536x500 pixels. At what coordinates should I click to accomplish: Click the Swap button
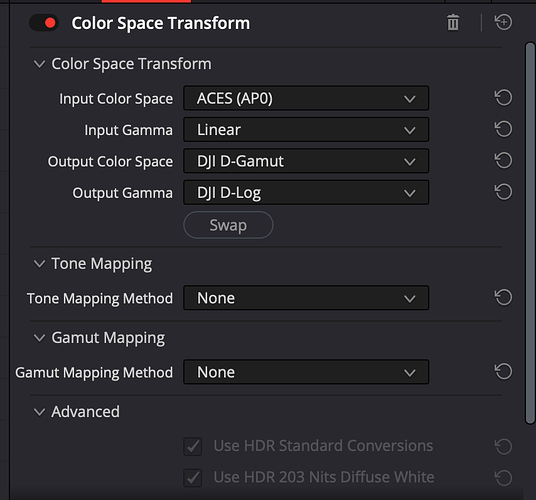click(x=228, y=225)
